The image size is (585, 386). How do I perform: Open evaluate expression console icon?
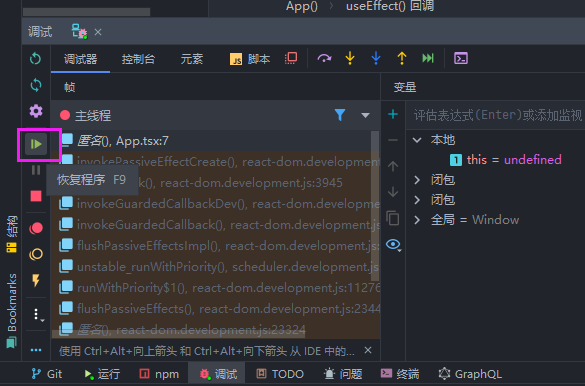[x=461, y=59]
